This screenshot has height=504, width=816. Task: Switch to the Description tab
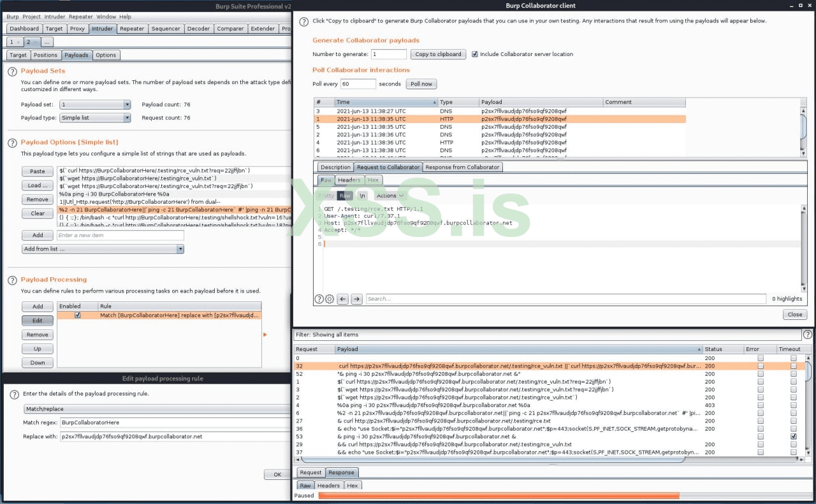click(336, 168)
